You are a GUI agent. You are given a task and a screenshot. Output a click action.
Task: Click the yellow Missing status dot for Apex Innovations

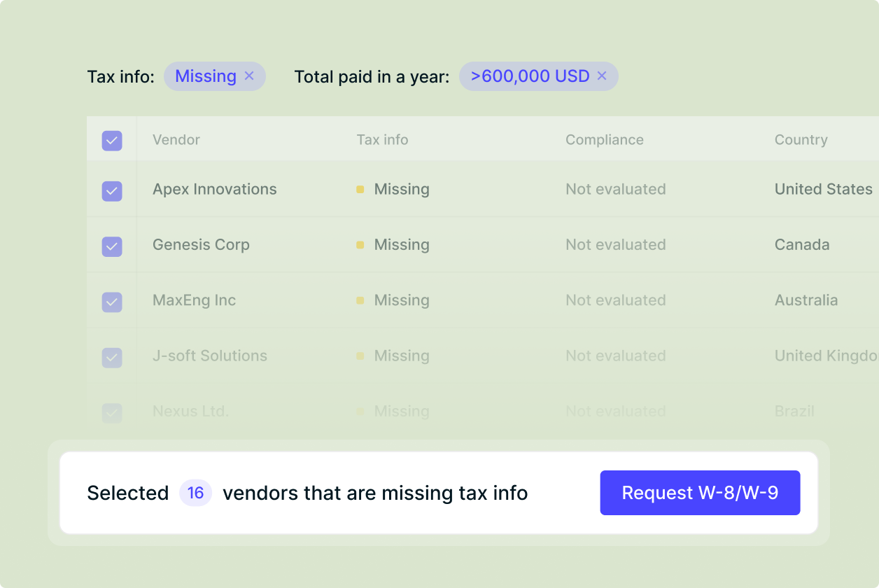[361, 189]
